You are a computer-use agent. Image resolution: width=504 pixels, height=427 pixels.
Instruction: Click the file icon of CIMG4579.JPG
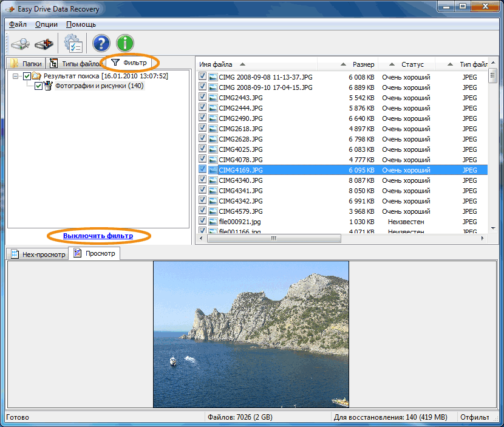213,211
